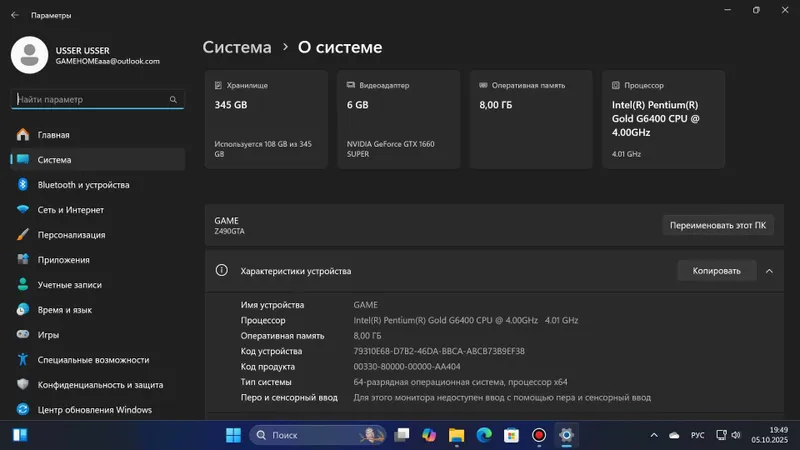Click the shield icon for privacy
800x450 pixels.
(23, 385)
